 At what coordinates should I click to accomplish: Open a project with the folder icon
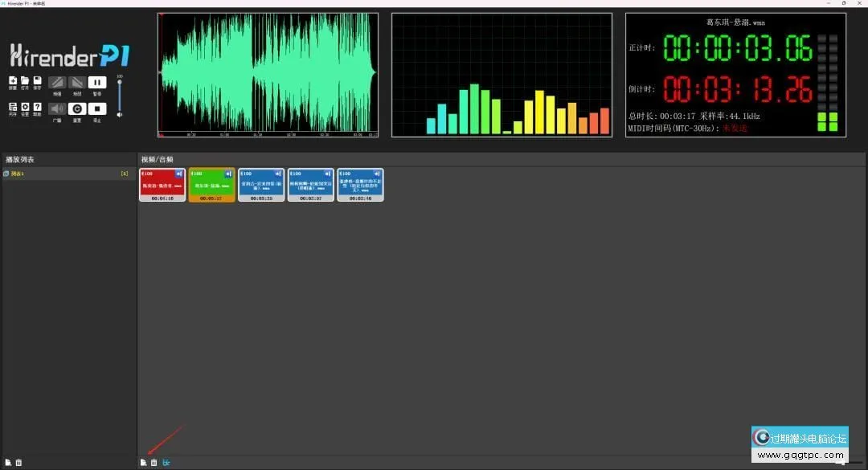25,81
